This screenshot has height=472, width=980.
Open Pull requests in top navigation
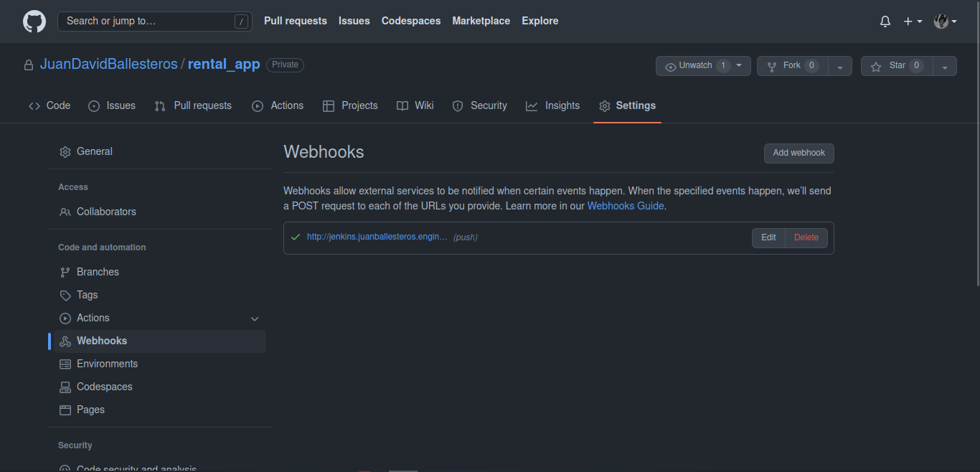pyautogui.click(x=296, y=22)
